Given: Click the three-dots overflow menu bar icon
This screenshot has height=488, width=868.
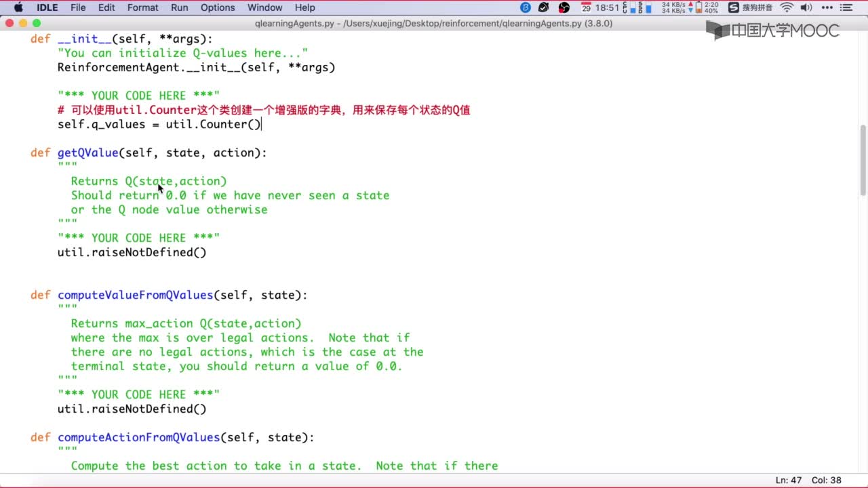Looking at the screenshot, I should [827, 7].
